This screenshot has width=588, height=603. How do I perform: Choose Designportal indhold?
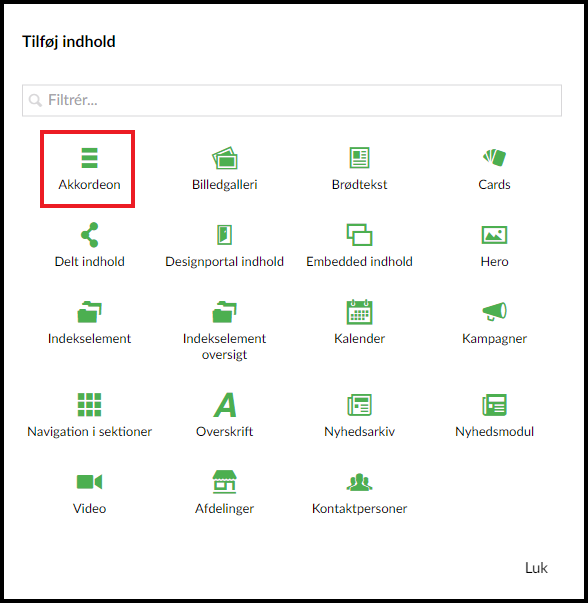[x=224, y=245]
